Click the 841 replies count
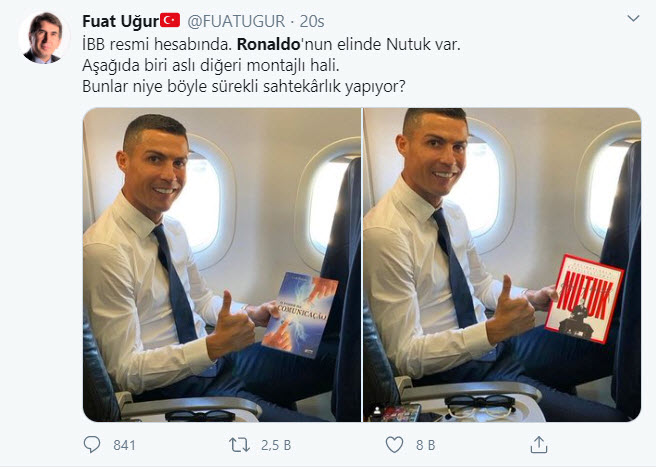Image resolution: width=656 pixels, height=470 pixels. pos(124,445)
